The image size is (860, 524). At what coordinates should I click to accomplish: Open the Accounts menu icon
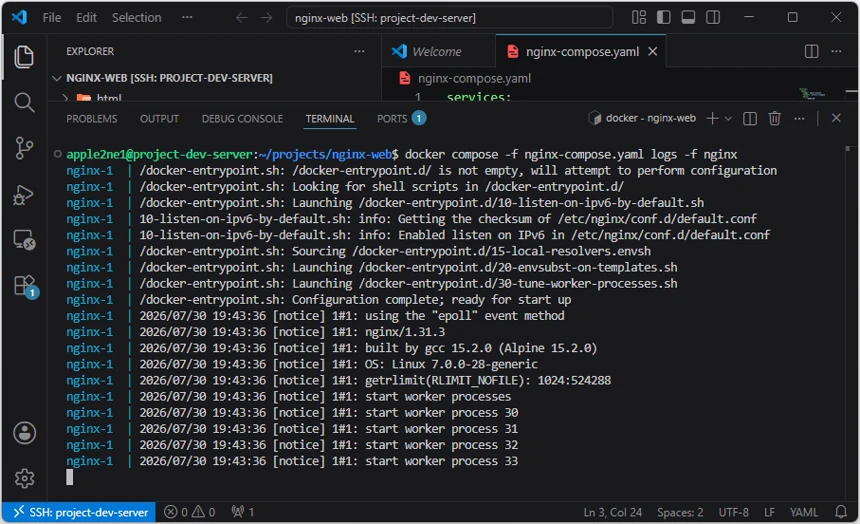pos(25,433)
